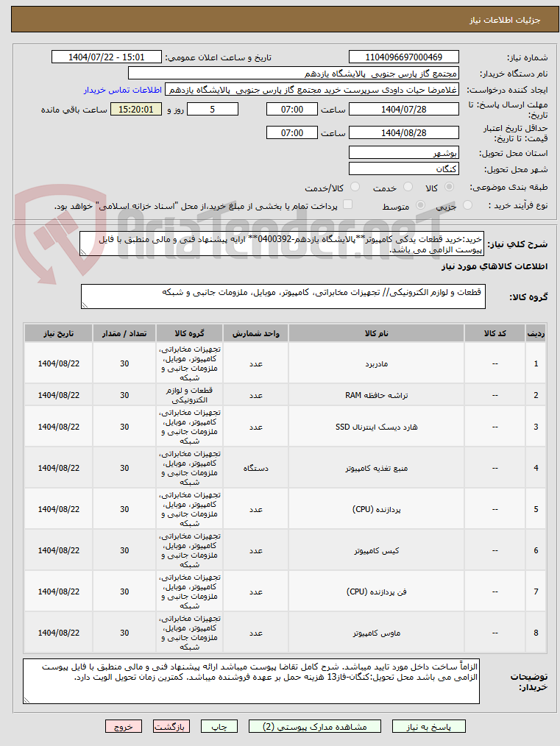Click the کد کالا column header
The height and width of the screenshot is (746, 560).
[x=495, y=333]
